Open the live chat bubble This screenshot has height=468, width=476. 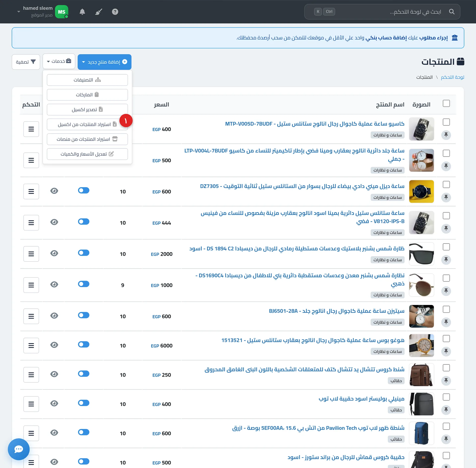coord(19,449)
